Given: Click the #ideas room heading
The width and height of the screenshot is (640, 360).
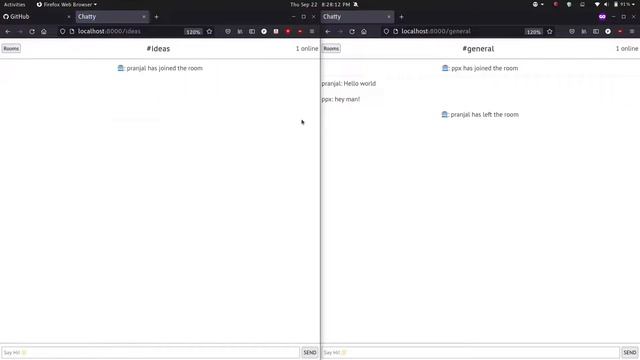Looking at the screenshot, I should point(158,49).
